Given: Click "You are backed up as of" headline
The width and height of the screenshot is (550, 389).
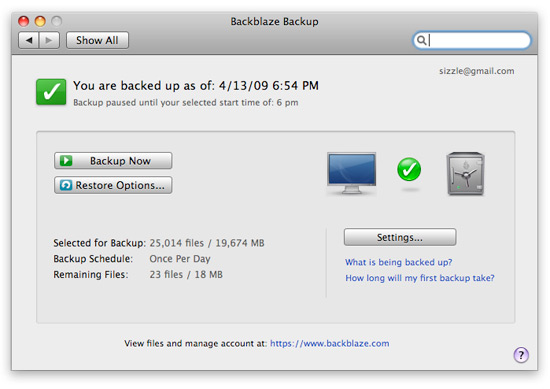Looking at the screenshot, I should (x=196, y=86).
